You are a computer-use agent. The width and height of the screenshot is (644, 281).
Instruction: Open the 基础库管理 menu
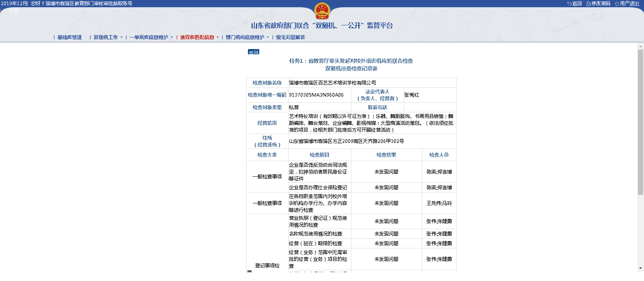[69, 37]
